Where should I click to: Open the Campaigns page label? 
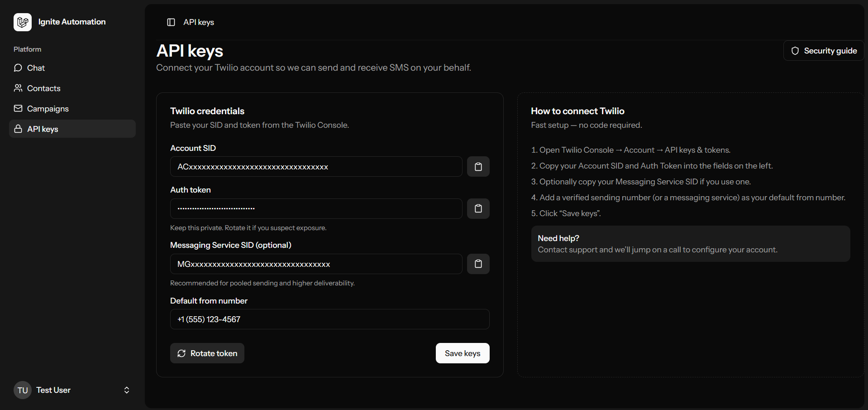48,109
